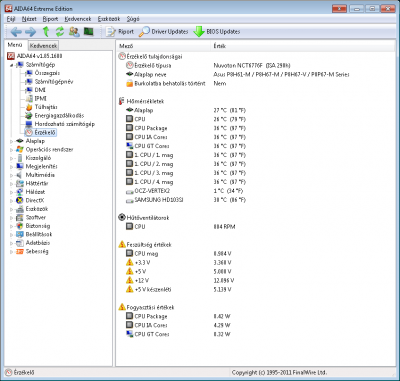Open the Kedvencek menu

(x=78, y=19)
